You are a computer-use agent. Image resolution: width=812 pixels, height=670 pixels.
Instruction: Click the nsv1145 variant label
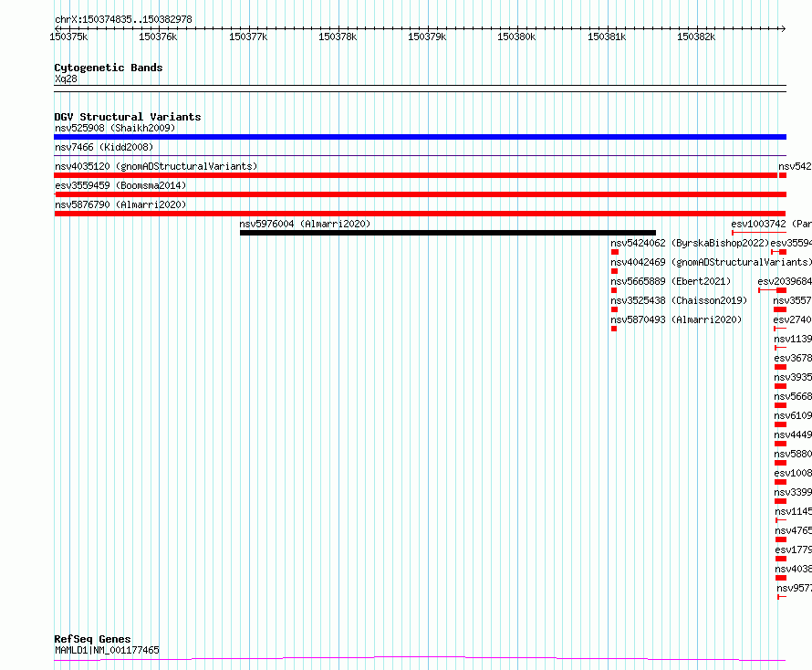click(794, 511)
